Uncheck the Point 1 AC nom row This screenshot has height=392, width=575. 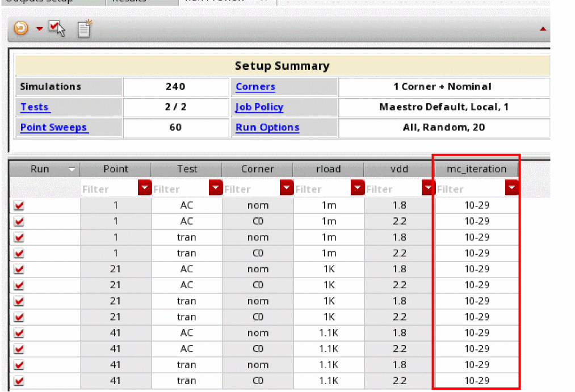pyautogui.click(x=19, y=205)
